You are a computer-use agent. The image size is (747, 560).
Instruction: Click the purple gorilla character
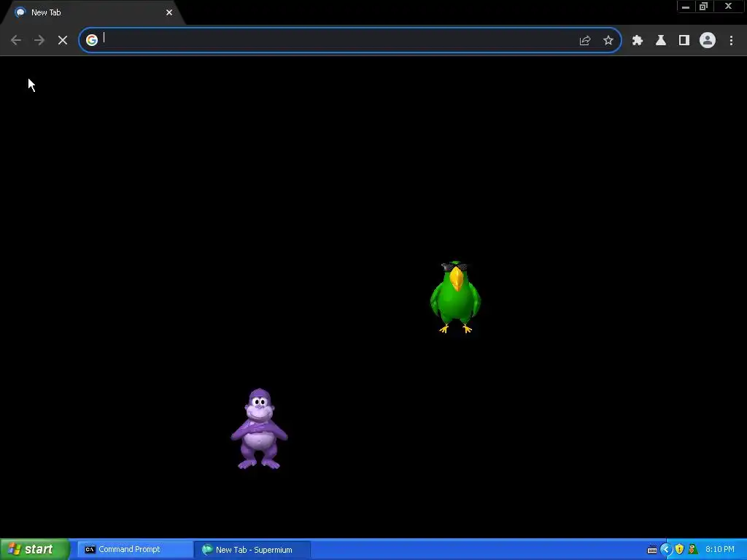pos(259,429)
